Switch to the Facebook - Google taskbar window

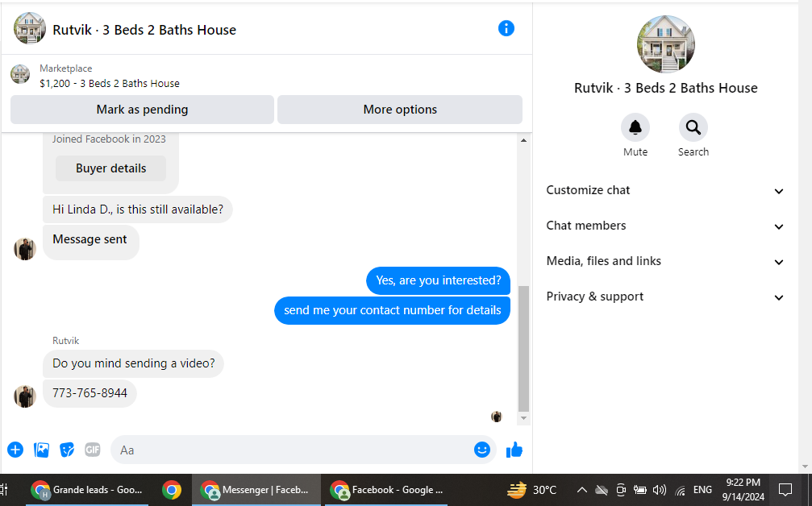point(385,489)
